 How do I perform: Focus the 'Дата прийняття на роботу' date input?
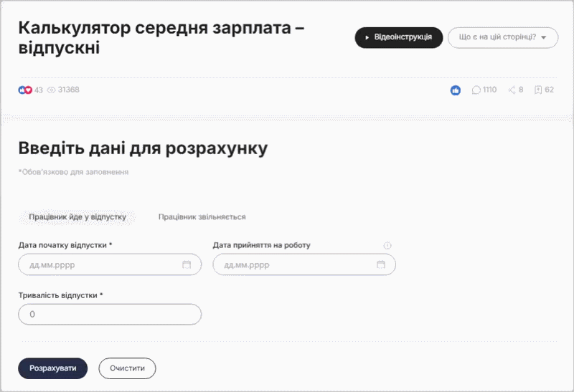(296, 264)
